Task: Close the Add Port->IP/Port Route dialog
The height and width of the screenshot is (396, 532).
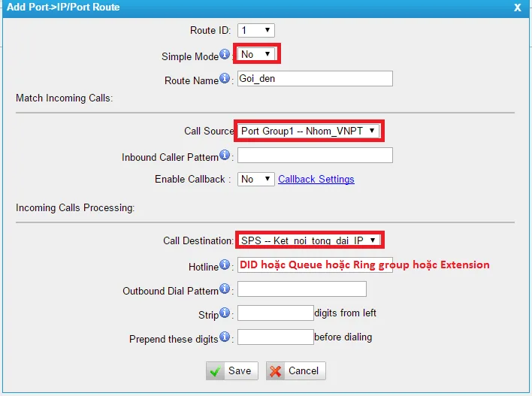Action: point(517,8)
